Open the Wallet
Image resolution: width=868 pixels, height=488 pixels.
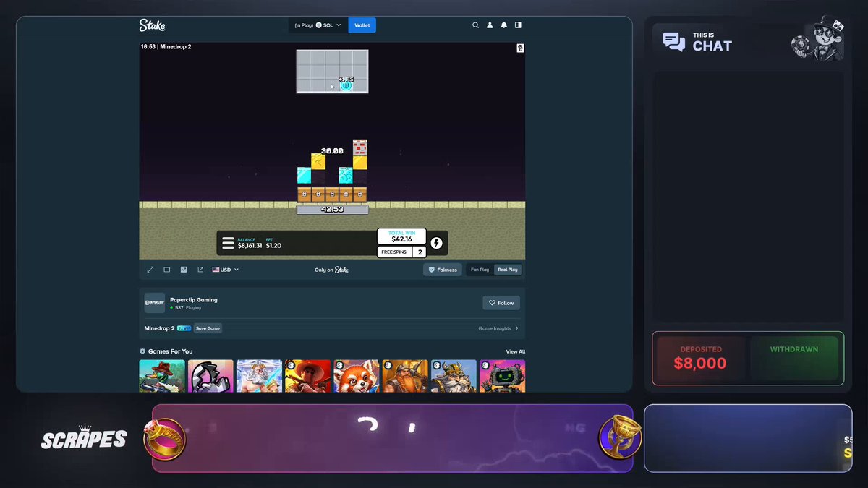click(362, 25)
